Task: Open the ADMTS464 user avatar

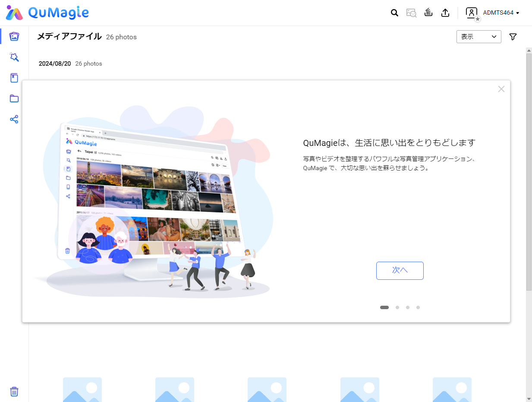Action: (472, 13)
